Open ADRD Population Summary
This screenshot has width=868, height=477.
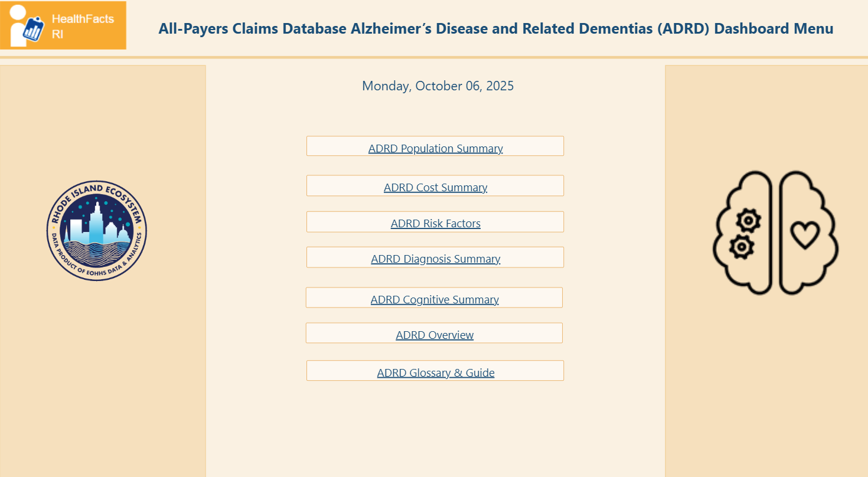pos(435,148)
